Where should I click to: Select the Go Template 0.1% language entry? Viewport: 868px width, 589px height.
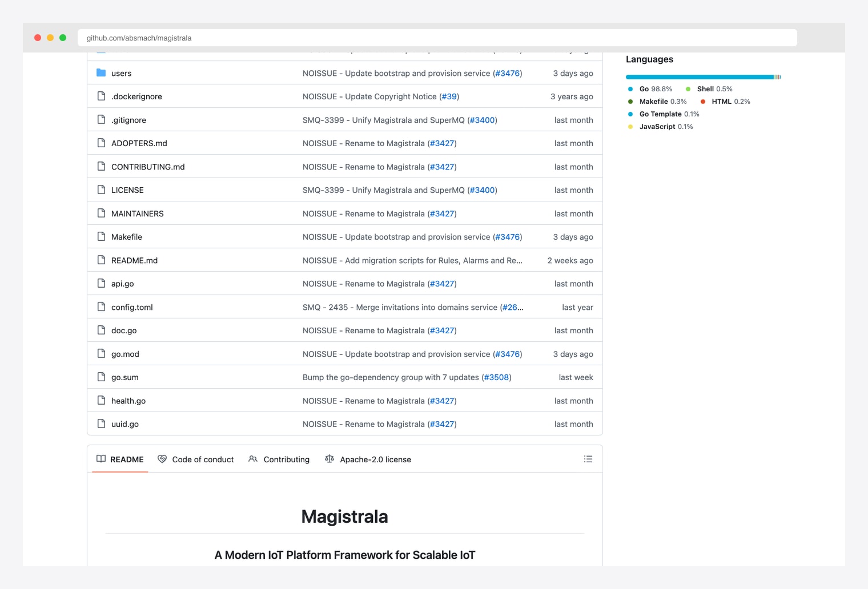tap(664, 114)
